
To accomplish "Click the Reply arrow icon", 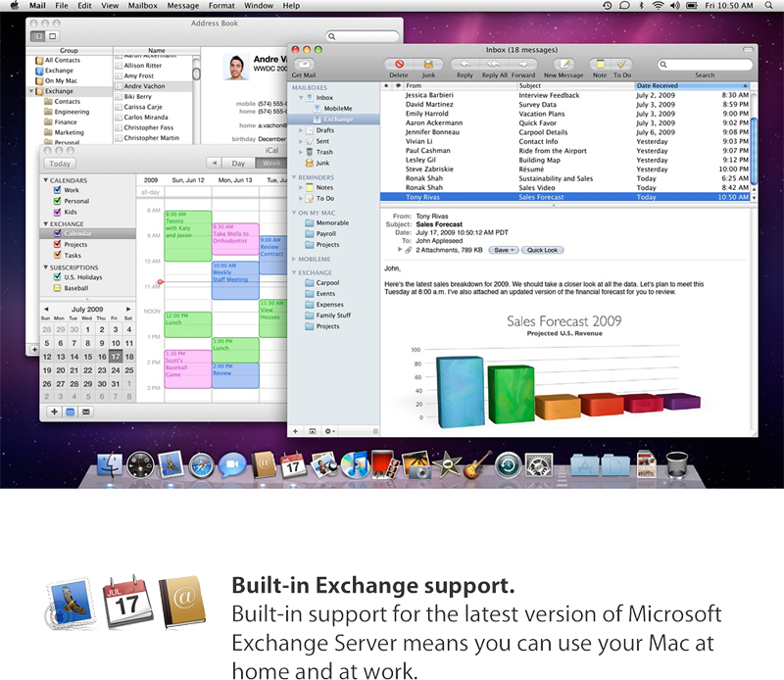I will coord(465,64).
